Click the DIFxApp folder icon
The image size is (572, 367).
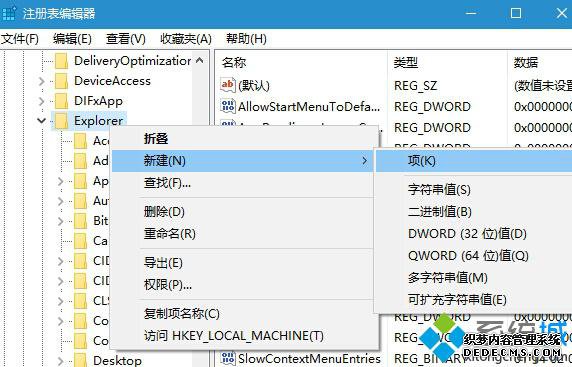[61, 101]
